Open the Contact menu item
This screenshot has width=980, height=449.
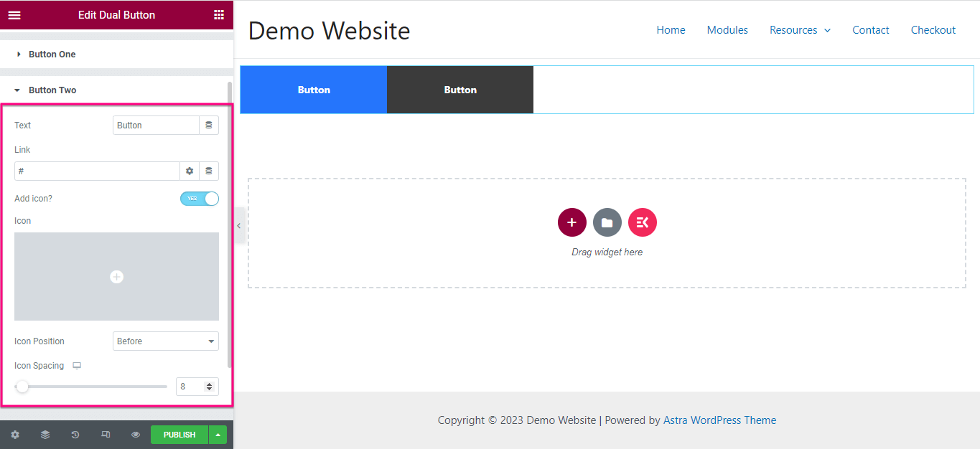click(871, 30)
